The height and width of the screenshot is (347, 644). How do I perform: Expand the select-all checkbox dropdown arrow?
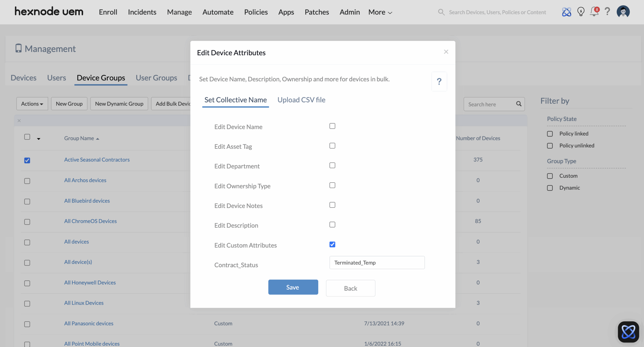click(x=38, y=139)
